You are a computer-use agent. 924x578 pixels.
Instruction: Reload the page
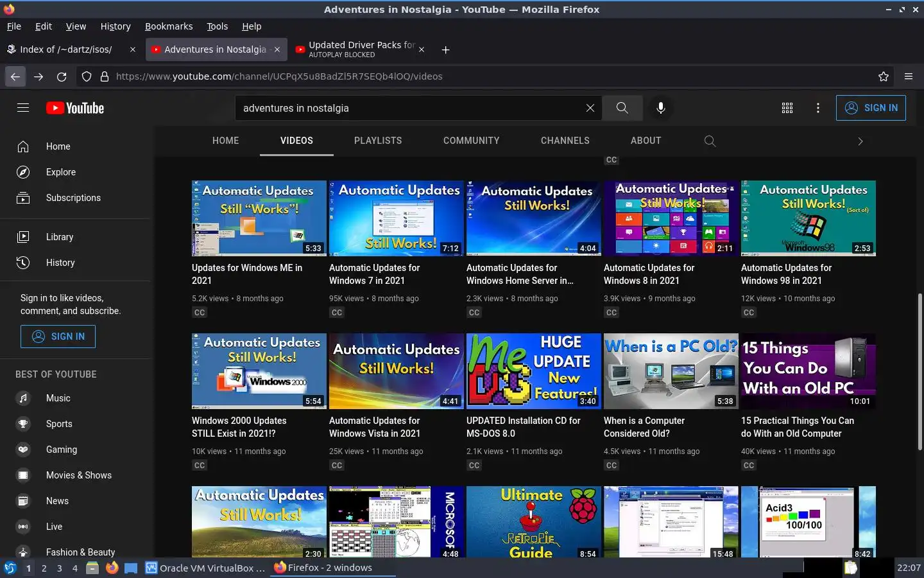click(62, 76)
